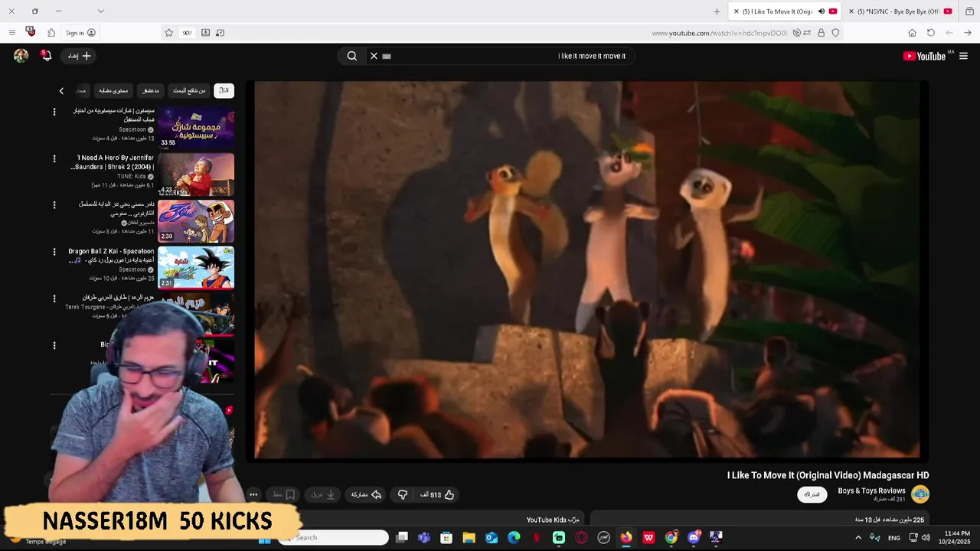Viewport: 980px width, 551px height.
Task: Open the YouTube account avatar menu
Action: point(21,55)
